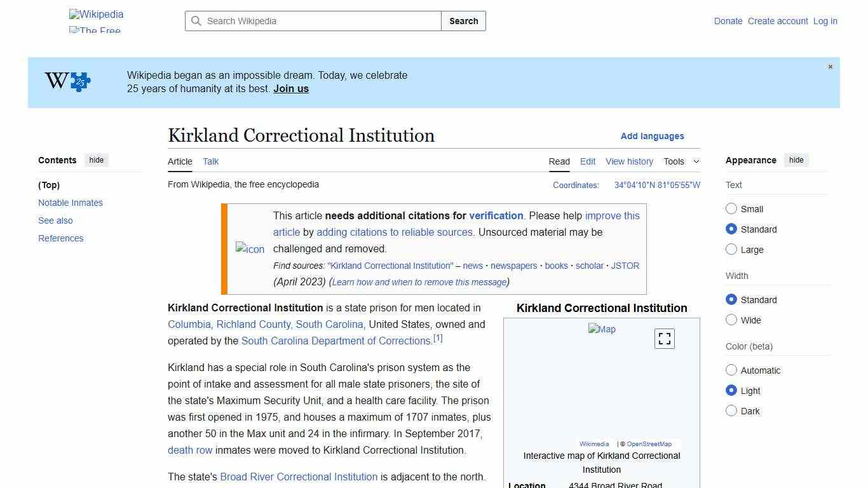Switch to the Talk tab
This screenshot has width=868, height=488.
pos(210,161)
